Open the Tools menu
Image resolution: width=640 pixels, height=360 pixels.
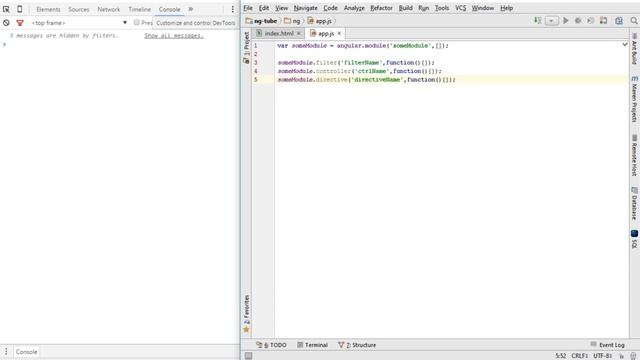tap(442, 8)
